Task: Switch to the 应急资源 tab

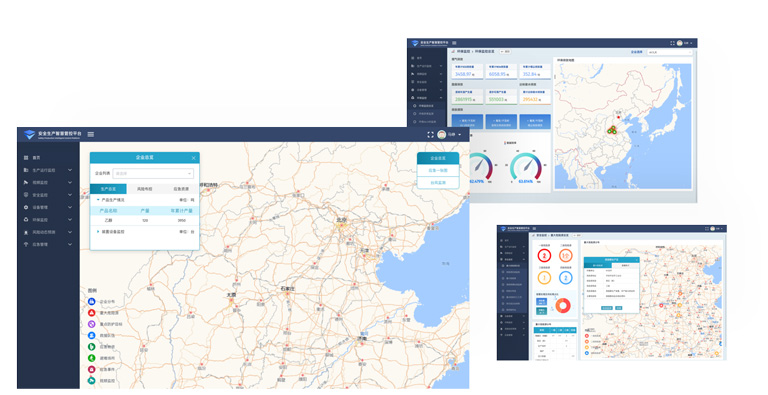Action: [181, 189]
